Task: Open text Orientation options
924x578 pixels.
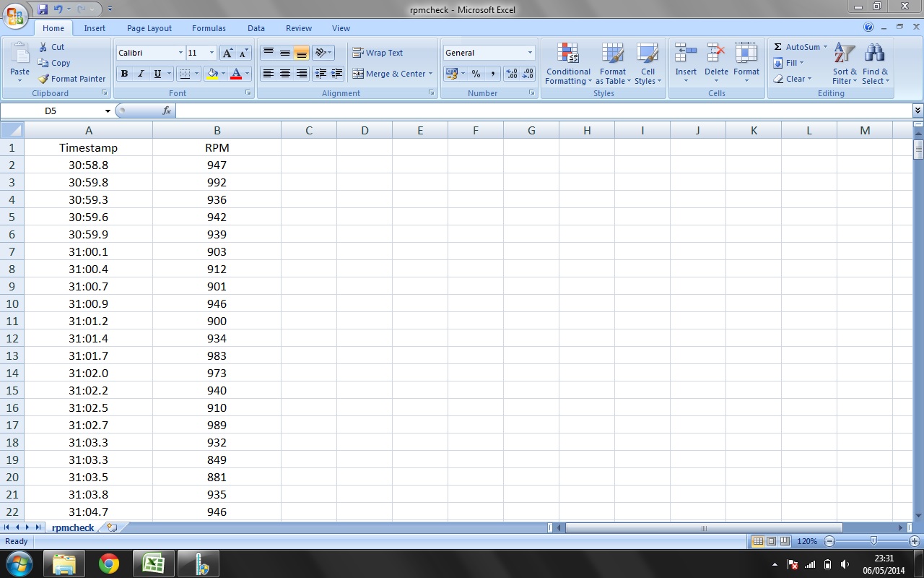Action: click(x=323, y=53)
